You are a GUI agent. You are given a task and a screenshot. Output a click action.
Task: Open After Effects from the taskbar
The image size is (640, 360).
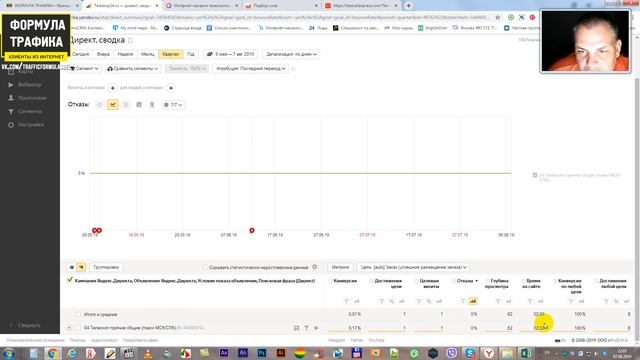tap(224, 353)
